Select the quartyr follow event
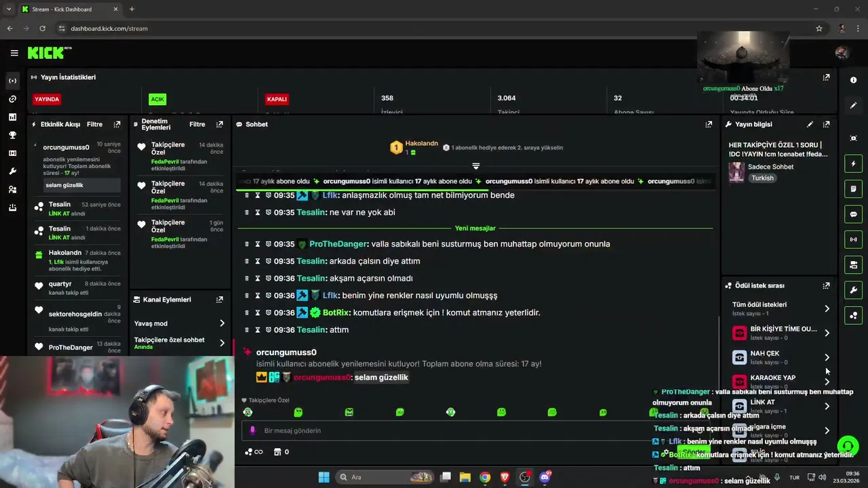The width and height of the screenshot is (868, 488). coord(77,288)
